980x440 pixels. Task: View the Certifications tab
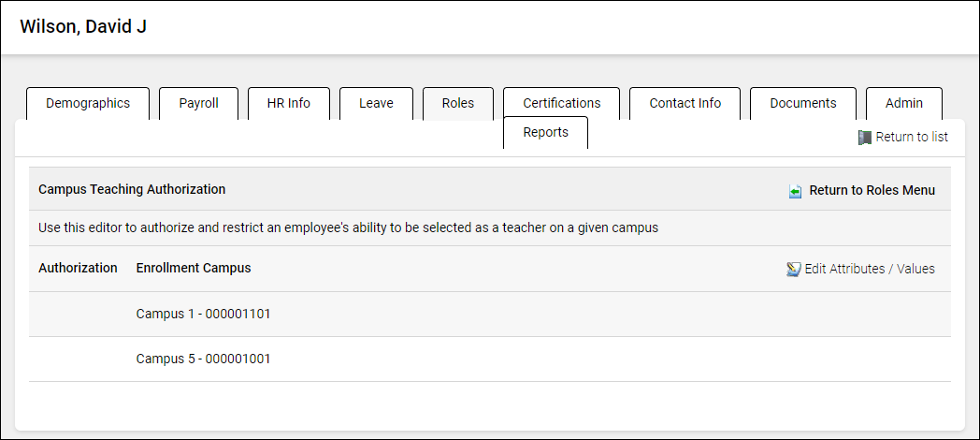(x=561, y=103)
